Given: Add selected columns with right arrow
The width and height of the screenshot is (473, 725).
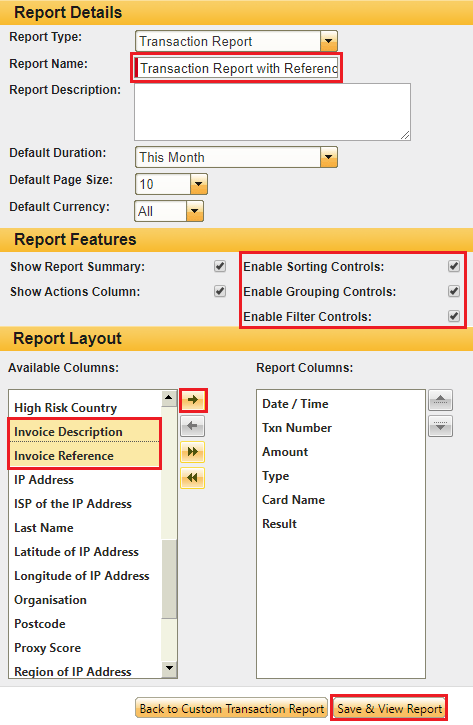Looking at the screenshot, I should [x=193, y=400].
